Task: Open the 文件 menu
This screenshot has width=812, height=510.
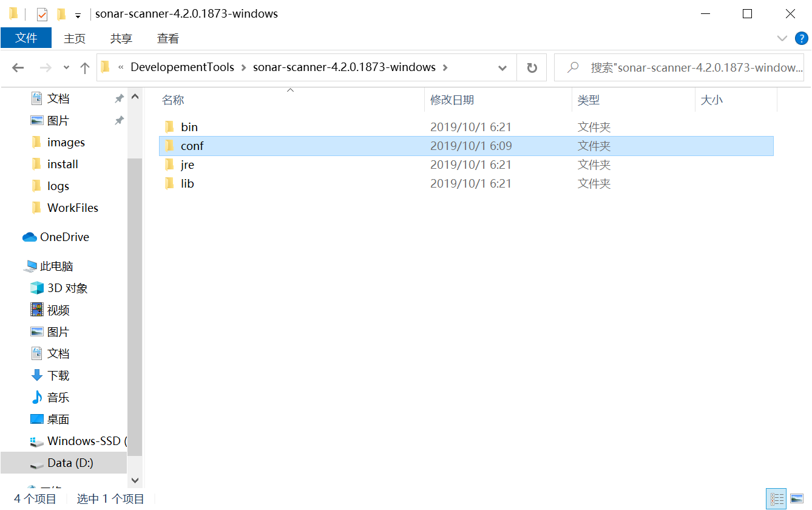Action: pos(26,38)
